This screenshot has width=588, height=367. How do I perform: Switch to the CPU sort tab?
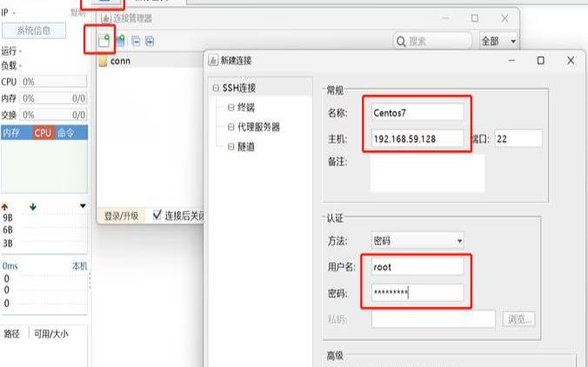pos(43,133)
